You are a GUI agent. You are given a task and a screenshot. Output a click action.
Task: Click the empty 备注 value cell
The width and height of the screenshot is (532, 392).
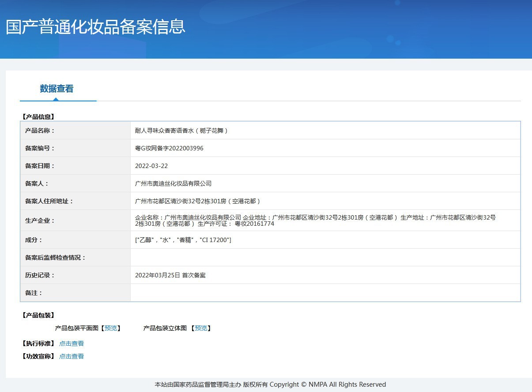pyautogui.click(x=325, y=293)
